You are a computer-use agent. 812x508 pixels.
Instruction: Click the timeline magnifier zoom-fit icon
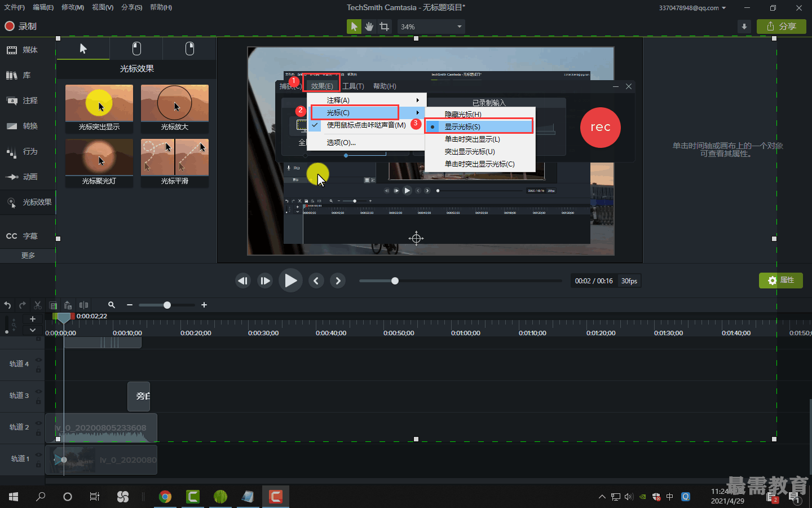pyautogui.click(x=112, y=305)
